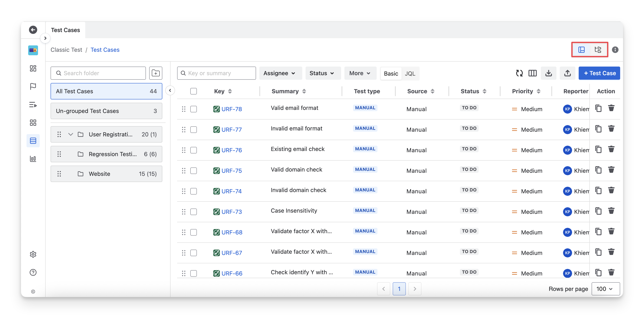Tick the checkbox for URF-77
Screen dimensions: 644x318
pos(193,129)
